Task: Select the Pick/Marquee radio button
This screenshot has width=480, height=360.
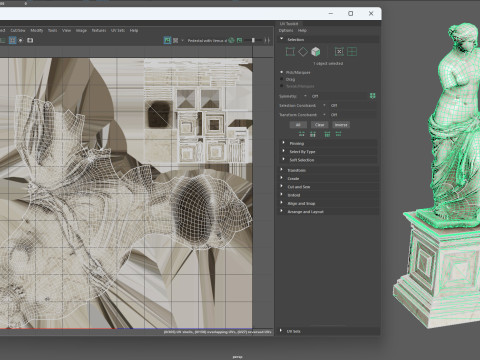Action: (282, 72)
